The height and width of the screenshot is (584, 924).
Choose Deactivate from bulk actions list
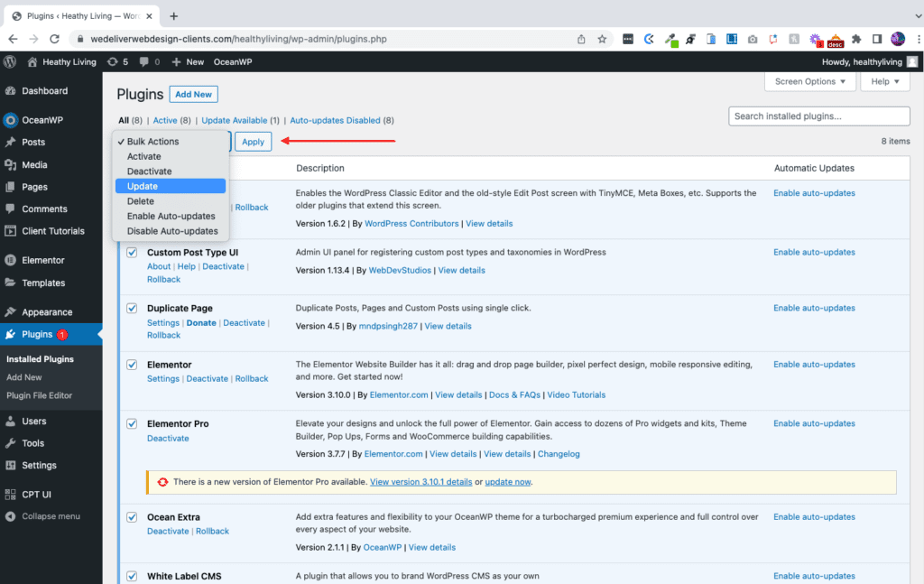(x=171, y=171)
